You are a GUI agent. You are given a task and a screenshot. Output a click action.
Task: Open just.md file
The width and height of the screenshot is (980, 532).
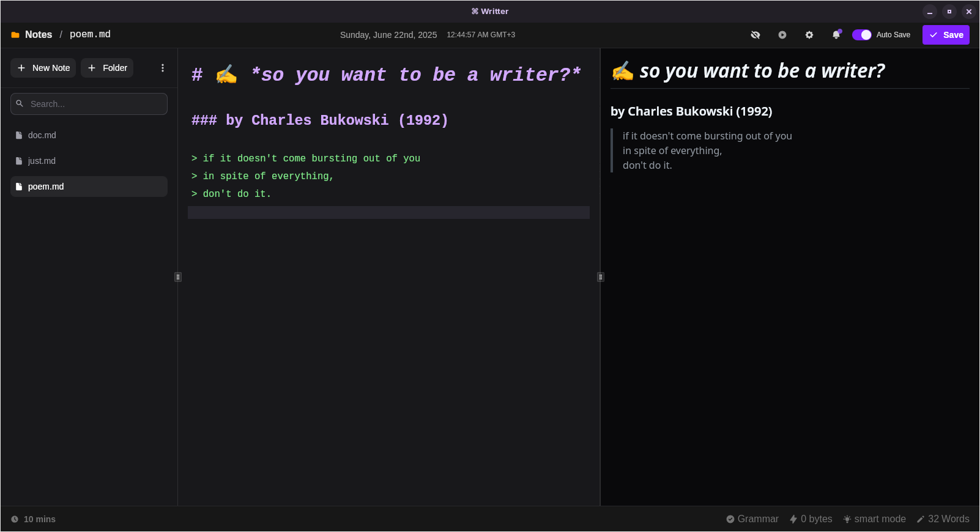coord(89,161)
